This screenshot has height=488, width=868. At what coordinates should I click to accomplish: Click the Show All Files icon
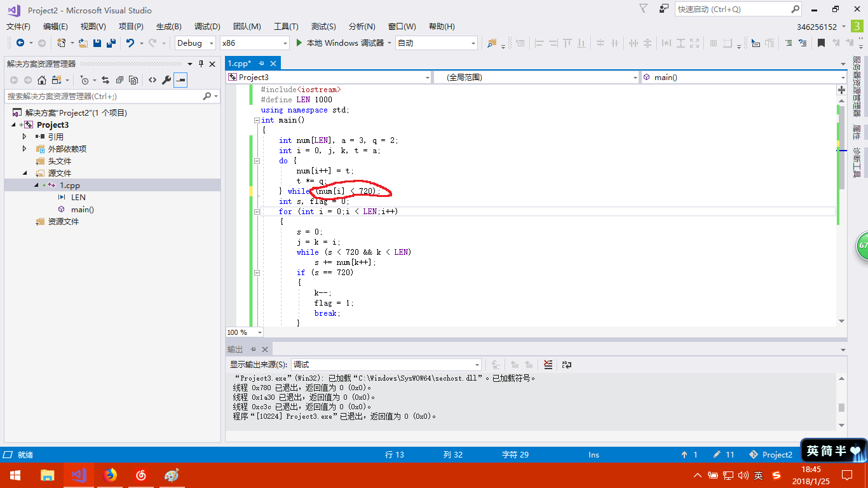pos(133,80)
